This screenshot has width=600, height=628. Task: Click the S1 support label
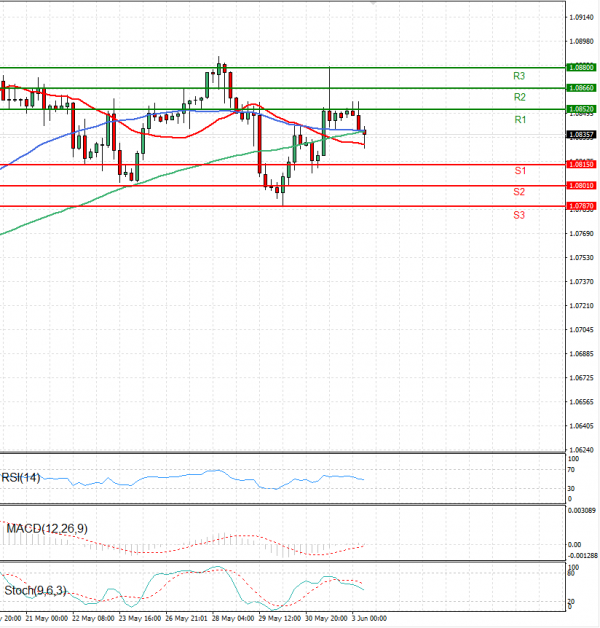520,171
